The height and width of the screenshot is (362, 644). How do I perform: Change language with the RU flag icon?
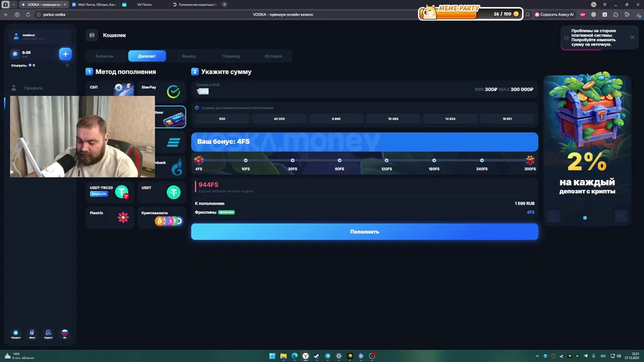click(x=64, y=334)
